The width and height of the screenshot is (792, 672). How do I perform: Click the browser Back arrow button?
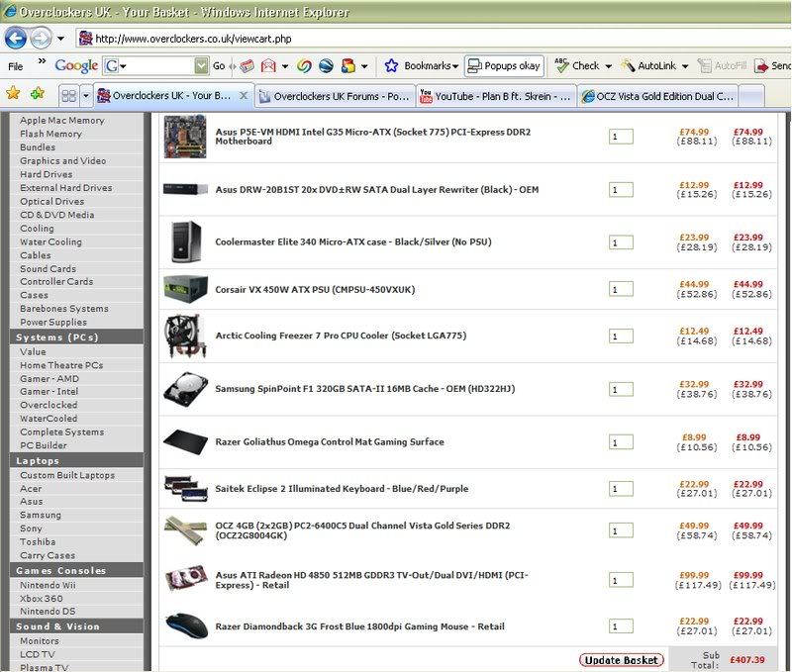tap(16, 39)
